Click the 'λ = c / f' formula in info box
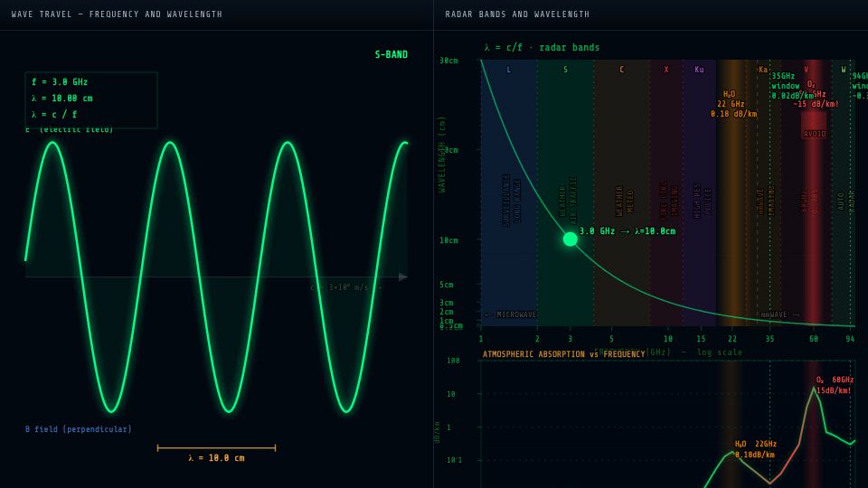 point(54,114)
